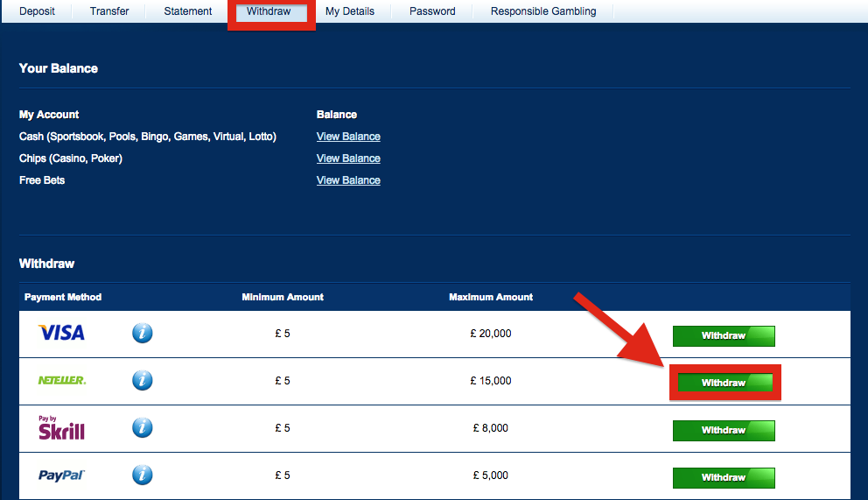
Task: Withdraw using the Visa method
Action: click(724, 336)
